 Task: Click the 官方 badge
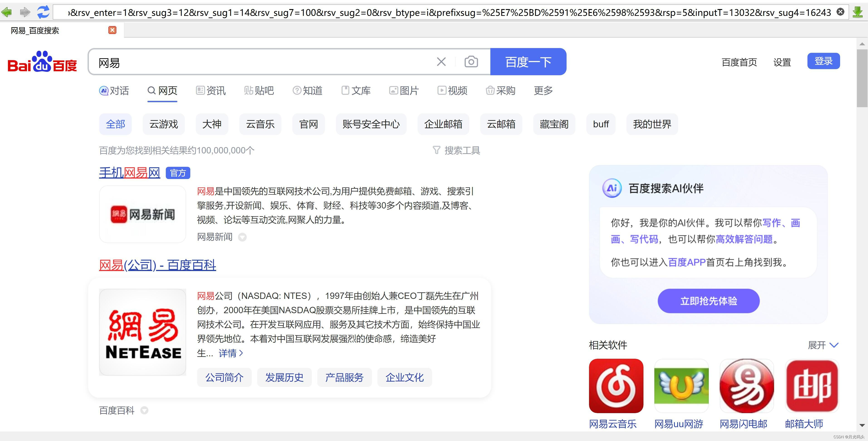[178, 173]
